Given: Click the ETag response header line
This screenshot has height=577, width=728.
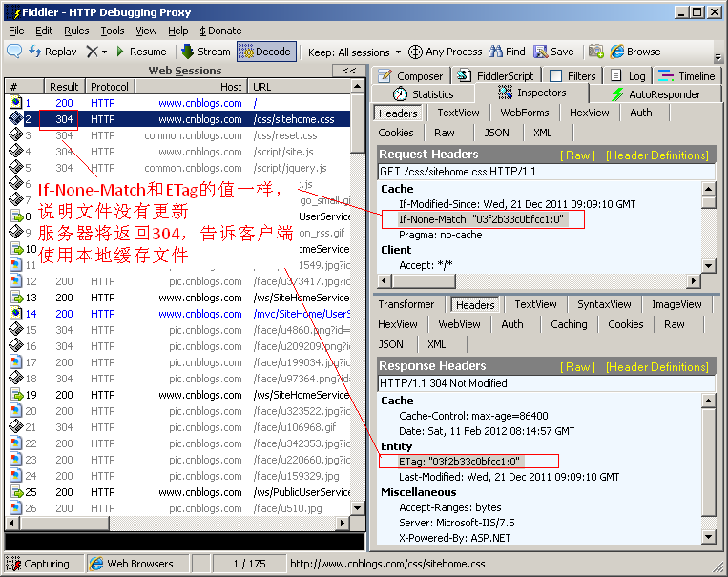Looking at the screenshot, I should click(x=459, y=461).
